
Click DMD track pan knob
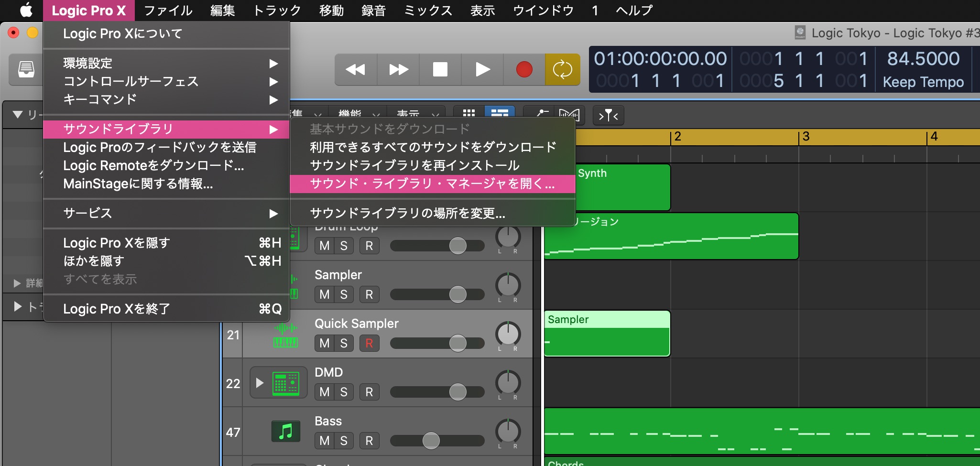[508, 382]
